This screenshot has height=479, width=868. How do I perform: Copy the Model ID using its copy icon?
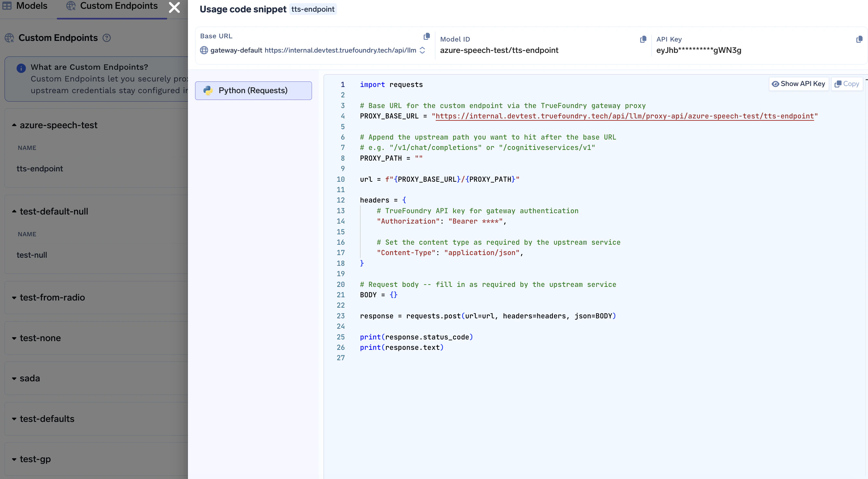[643, 39]
